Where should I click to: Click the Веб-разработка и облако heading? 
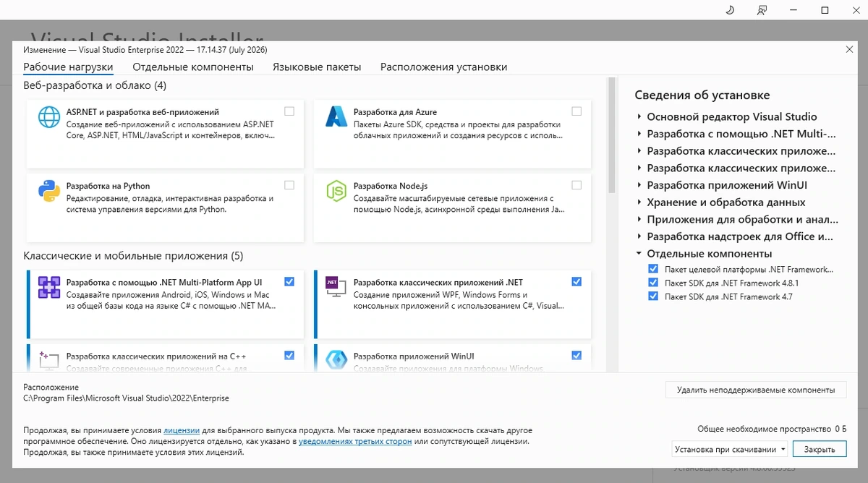click(95, 85)
